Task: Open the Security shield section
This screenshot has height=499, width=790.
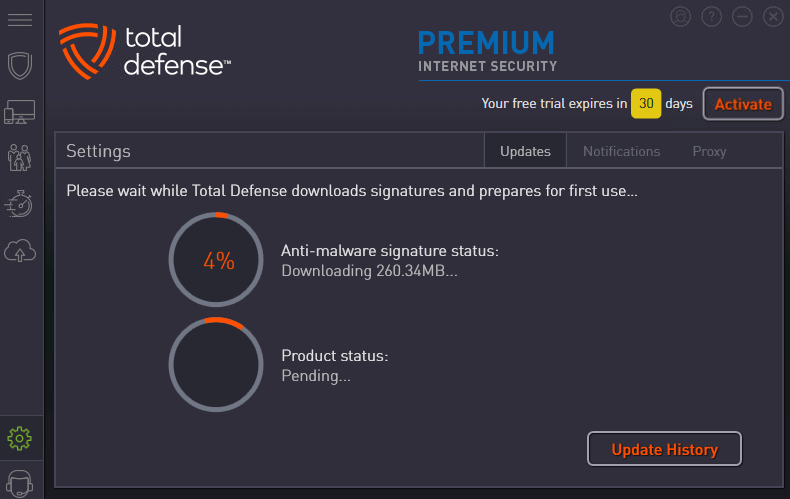Action: point(20,66)
